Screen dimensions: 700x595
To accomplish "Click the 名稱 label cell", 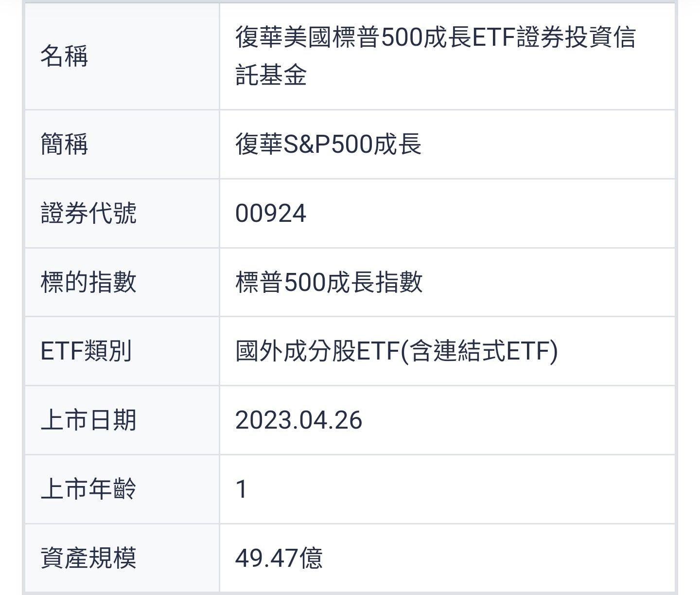I will (64, 56).
